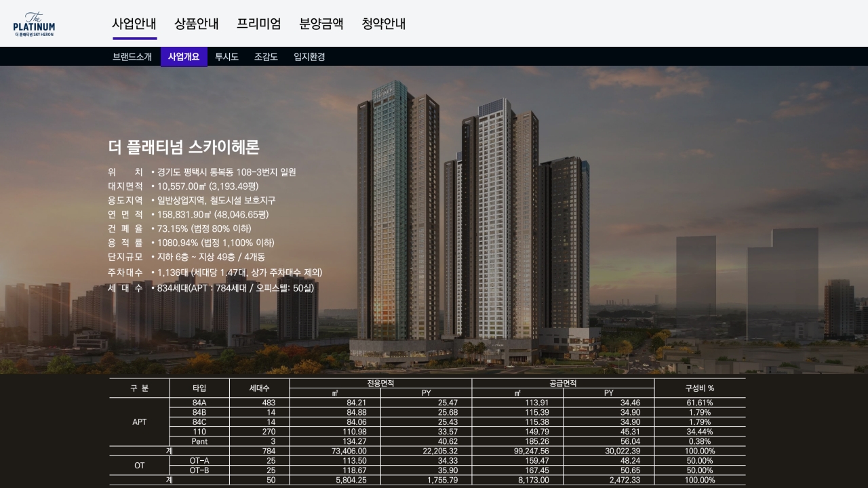Open the 사업안내 main menu
Image resolution: width=868 pixels, height=488 pixels.
[134, 24]
